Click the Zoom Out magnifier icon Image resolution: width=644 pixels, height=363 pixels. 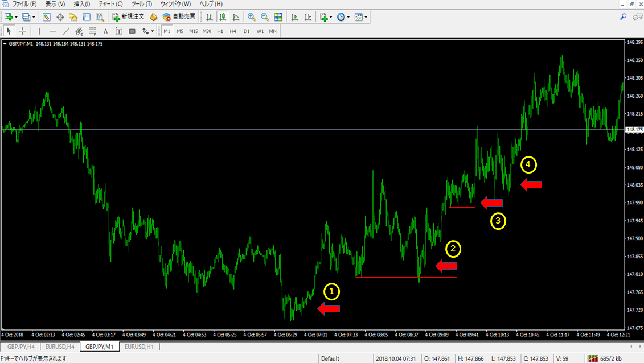click(x=264, y=17)
